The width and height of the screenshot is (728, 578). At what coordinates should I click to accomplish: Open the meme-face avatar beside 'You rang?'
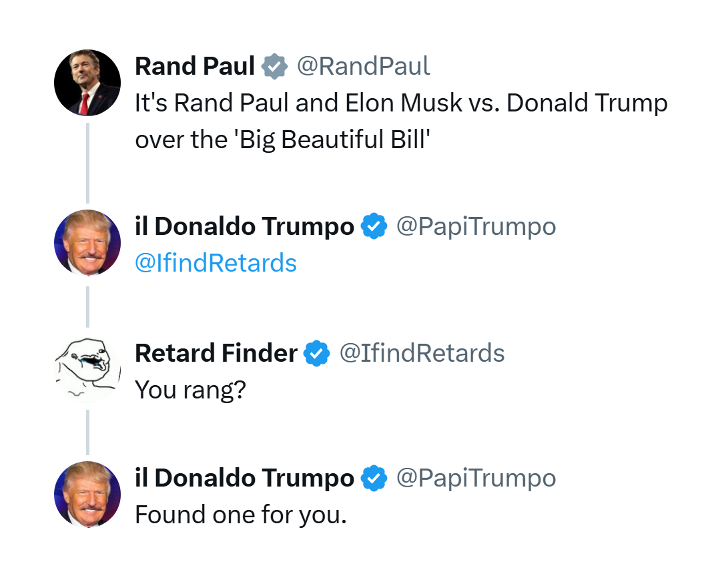(x=87, y=370)
